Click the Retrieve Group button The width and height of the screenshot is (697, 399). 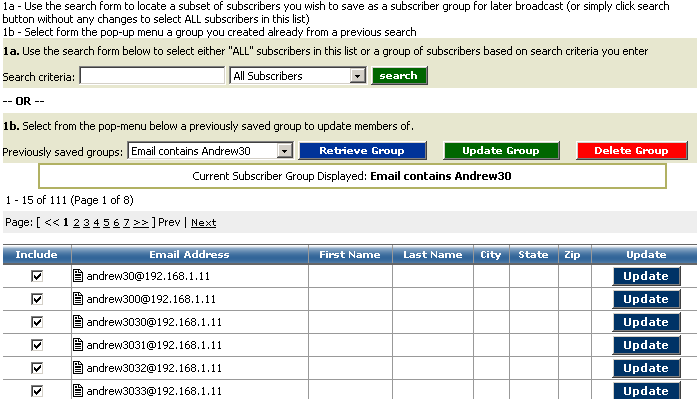pos(362,151)
